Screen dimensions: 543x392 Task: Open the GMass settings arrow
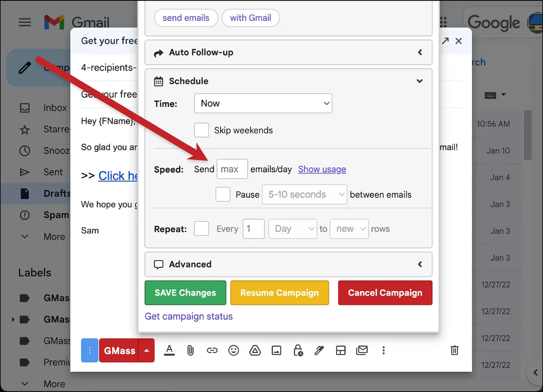(x=147, y=350)
